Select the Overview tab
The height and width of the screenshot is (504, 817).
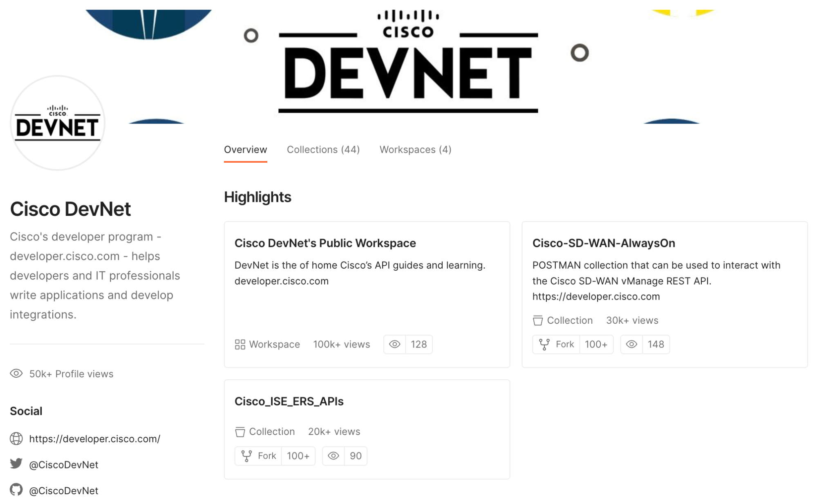click(x=246, y=149)
